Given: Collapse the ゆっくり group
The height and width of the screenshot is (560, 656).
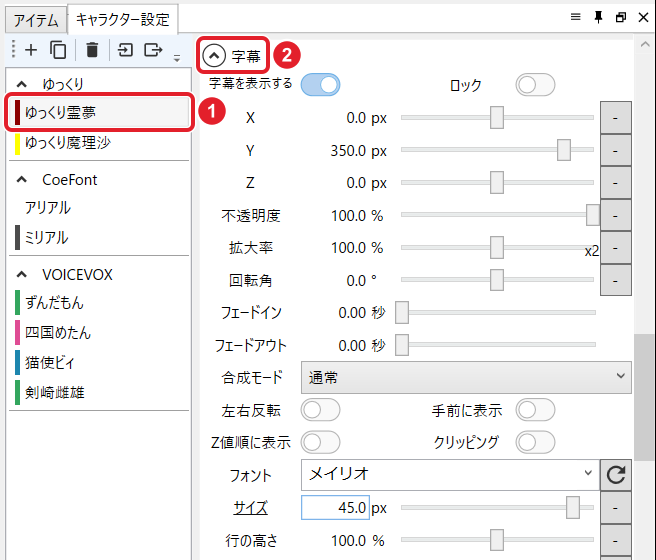Looking at the screenshot, I should [22, 84].
